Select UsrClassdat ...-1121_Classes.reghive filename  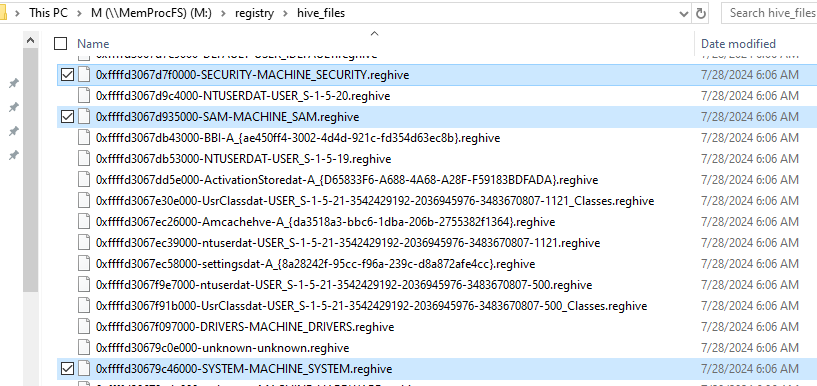(375, 201)
